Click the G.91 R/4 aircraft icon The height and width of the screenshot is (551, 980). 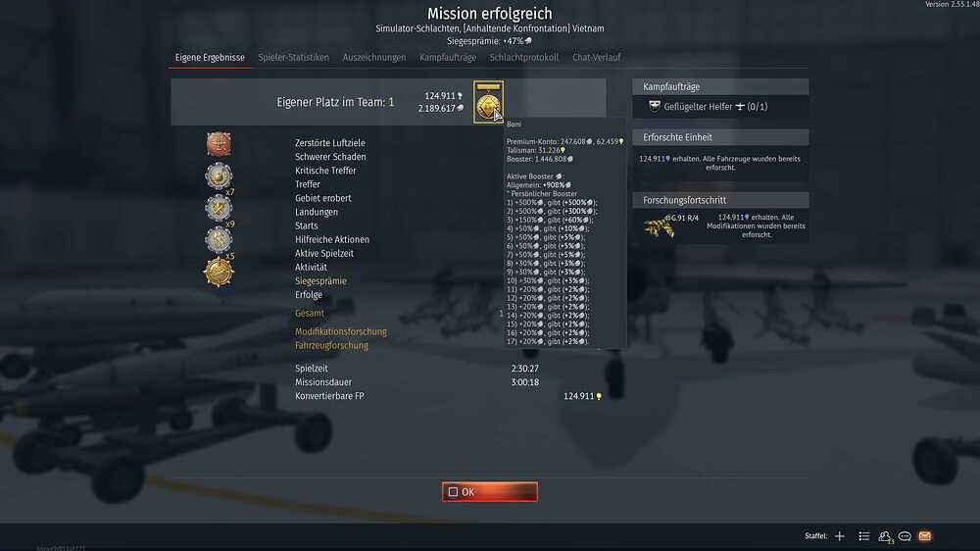click(x=660, y=227)
